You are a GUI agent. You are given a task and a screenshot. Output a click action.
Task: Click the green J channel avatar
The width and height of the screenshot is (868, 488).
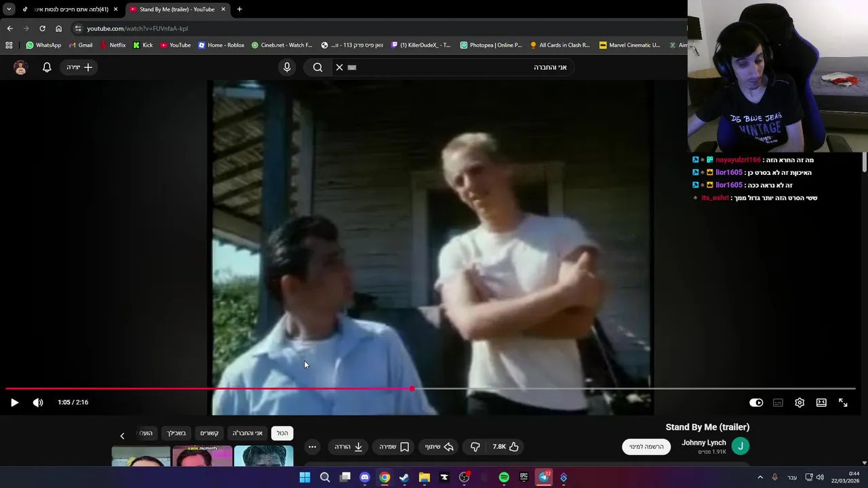coord(741,446)
